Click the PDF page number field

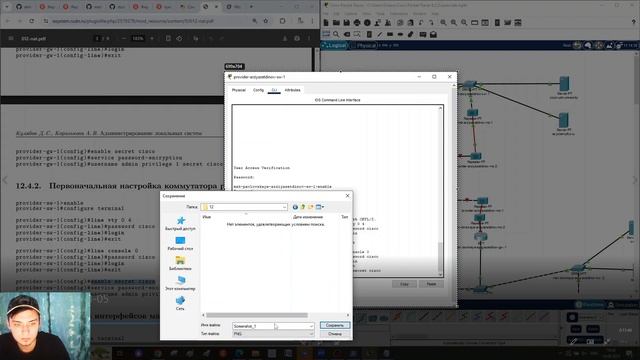tap(97, 38)
